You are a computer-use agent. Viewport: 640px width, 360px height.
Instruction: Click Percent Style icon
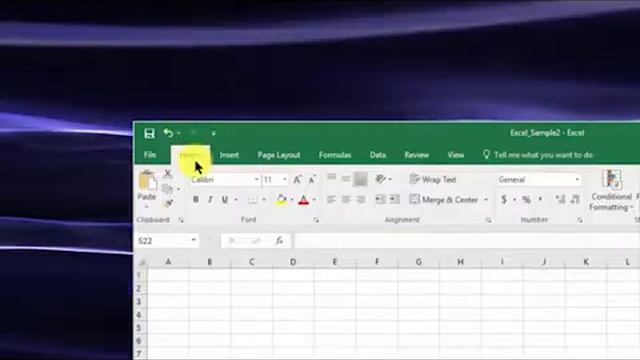tap(527, 200)
